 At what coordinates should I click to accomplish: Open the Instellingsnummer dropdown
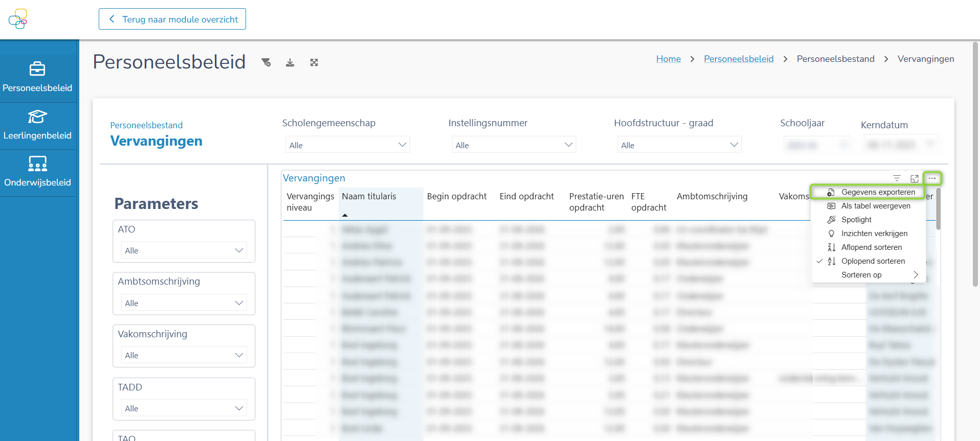[x=514, y=145]
